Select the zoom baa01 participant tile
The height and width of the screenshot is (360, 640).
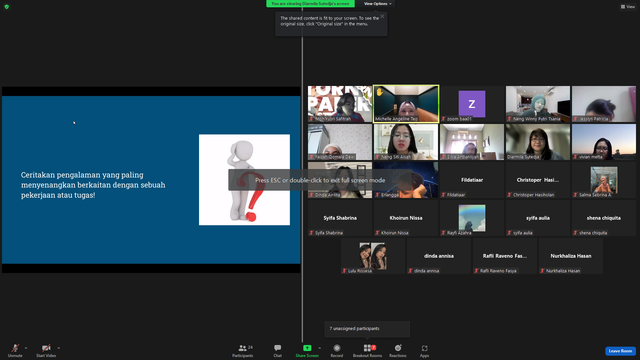click(x=472, y=104)
